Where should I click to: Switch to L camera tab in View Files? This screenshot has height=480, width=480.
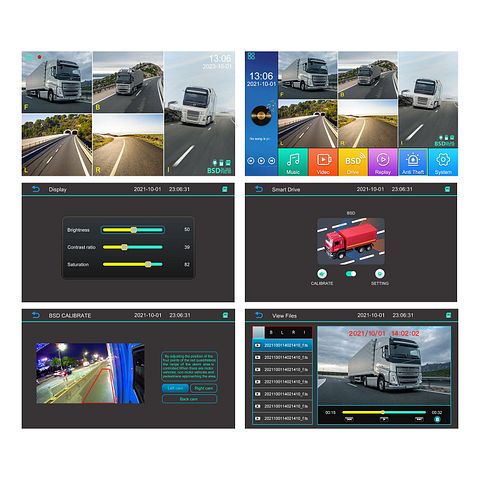(282, 332)
